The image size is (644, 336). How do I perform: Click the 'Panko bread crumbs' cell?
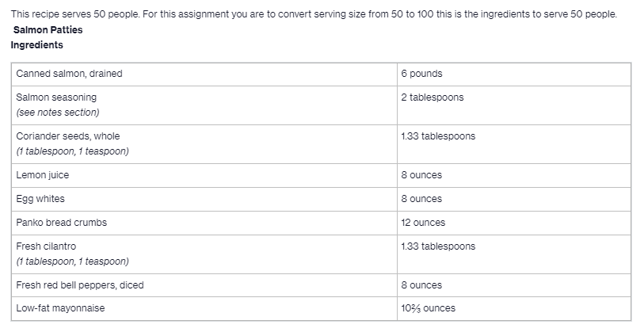point(61,223)
